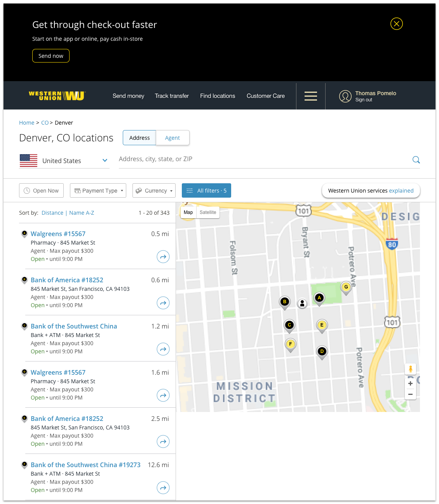This screenshot has height=504, width=439.
Task: Switch map to Map view
Action: [188, 212]
